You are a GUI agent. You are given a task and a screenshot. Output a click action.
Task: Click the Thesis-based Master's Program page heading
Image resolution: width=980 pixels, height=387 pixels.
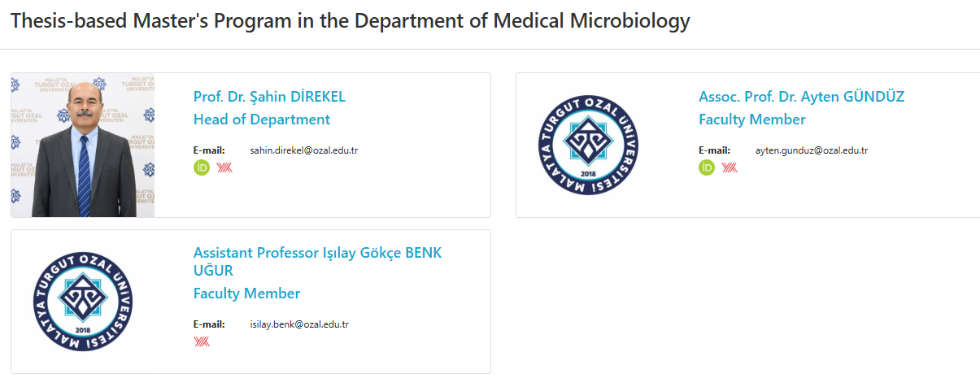point(350,22)
